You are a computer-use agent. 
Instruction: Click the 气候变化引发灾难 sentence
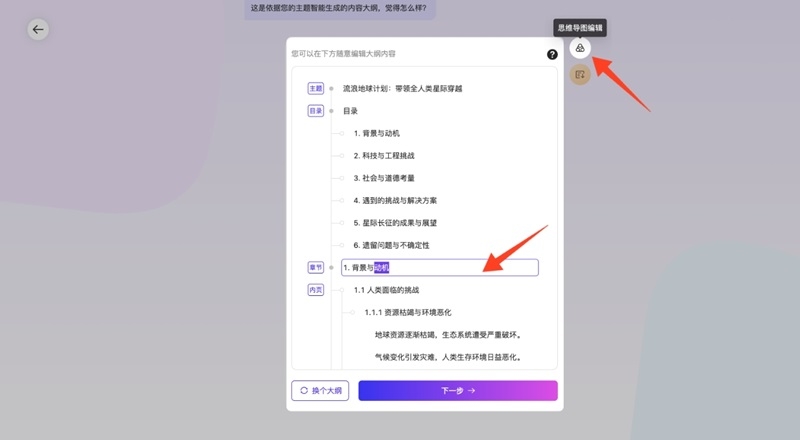(x=448, y=357)
